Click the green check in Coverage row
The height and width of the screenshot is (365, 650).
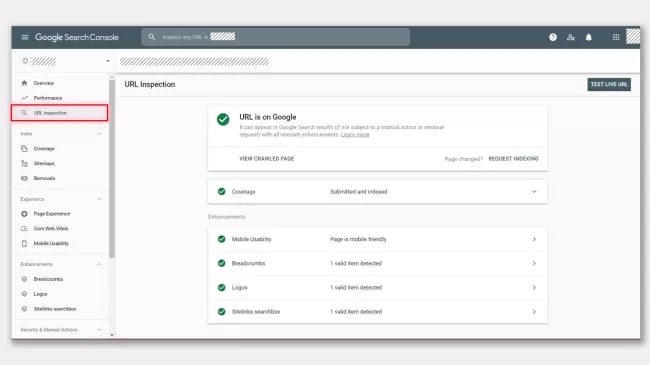point(221,191)
